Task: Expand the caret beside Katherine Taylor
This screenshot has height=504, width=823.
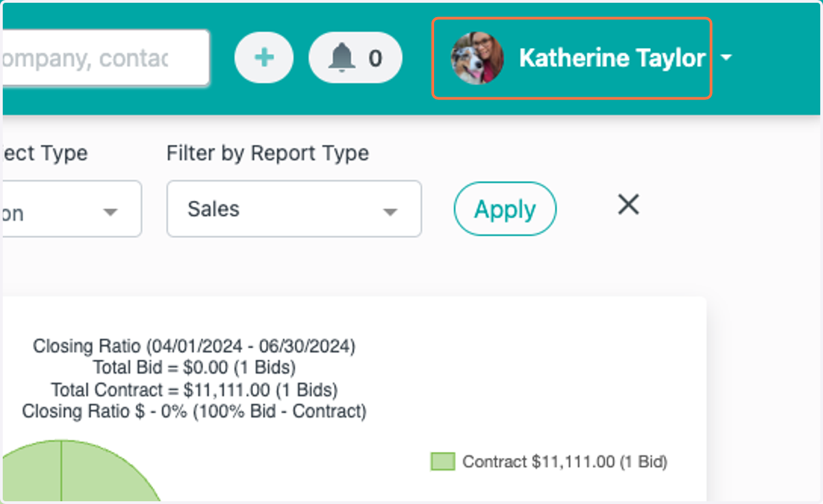Action: pos(726,59)
